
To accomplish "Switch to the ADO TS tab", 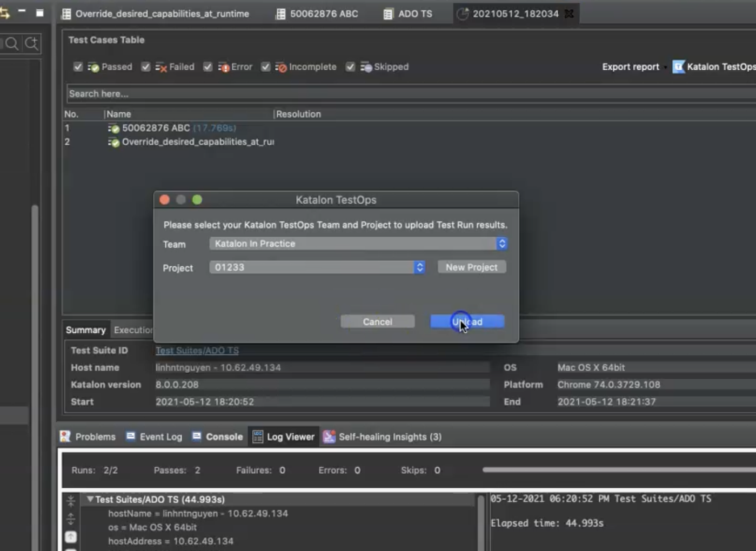I will pyautogui.click(x=409, y=14).
